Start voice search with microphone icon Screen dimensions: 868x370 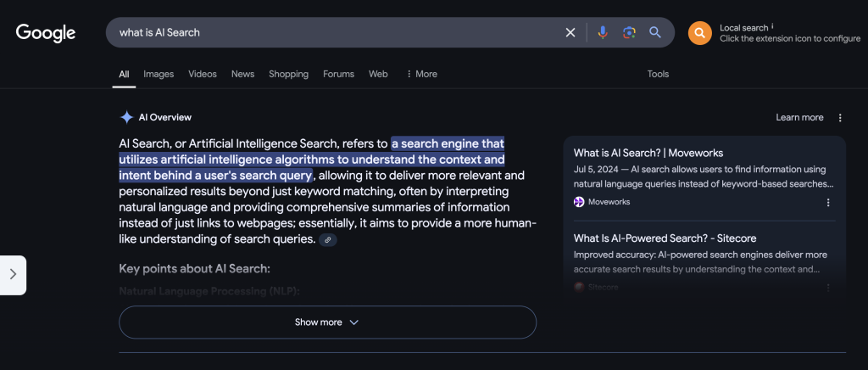603,32
